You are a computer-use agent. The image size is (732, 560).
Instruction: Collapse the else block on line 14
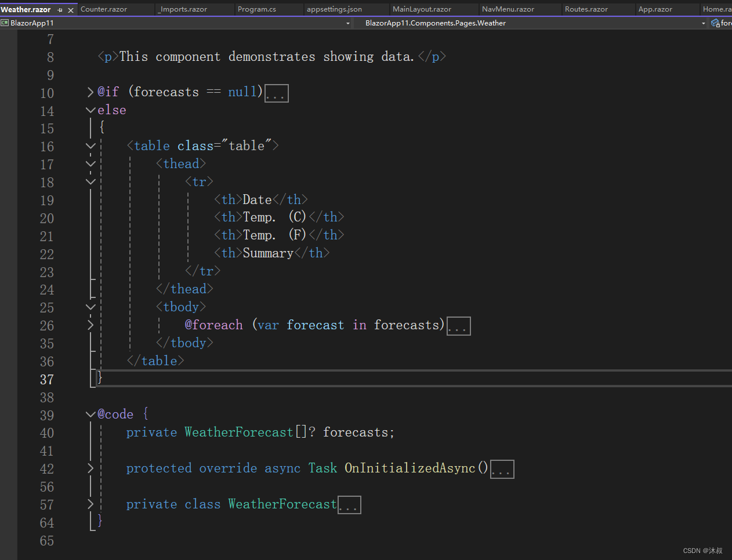point(90,110)
